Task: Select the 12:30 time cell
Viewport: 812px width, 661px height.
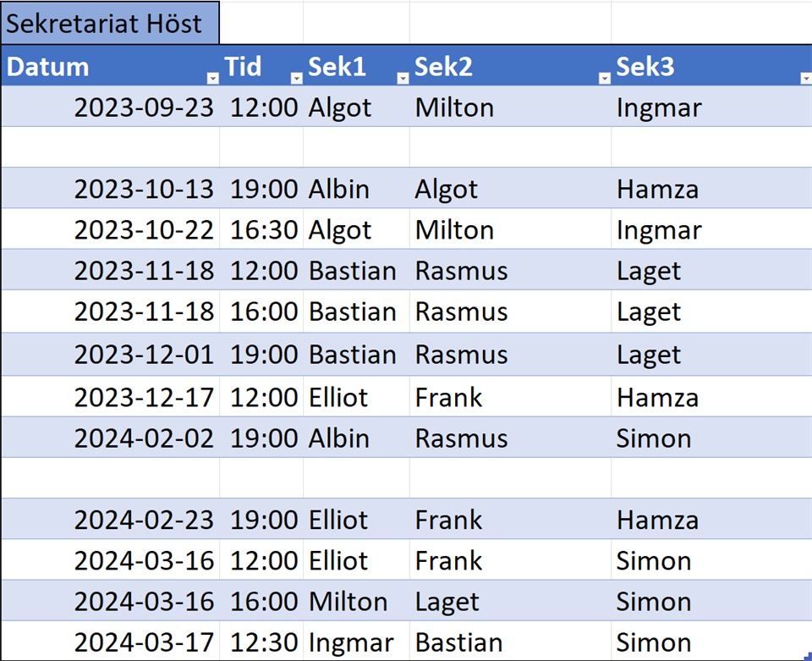Action: 264,642
